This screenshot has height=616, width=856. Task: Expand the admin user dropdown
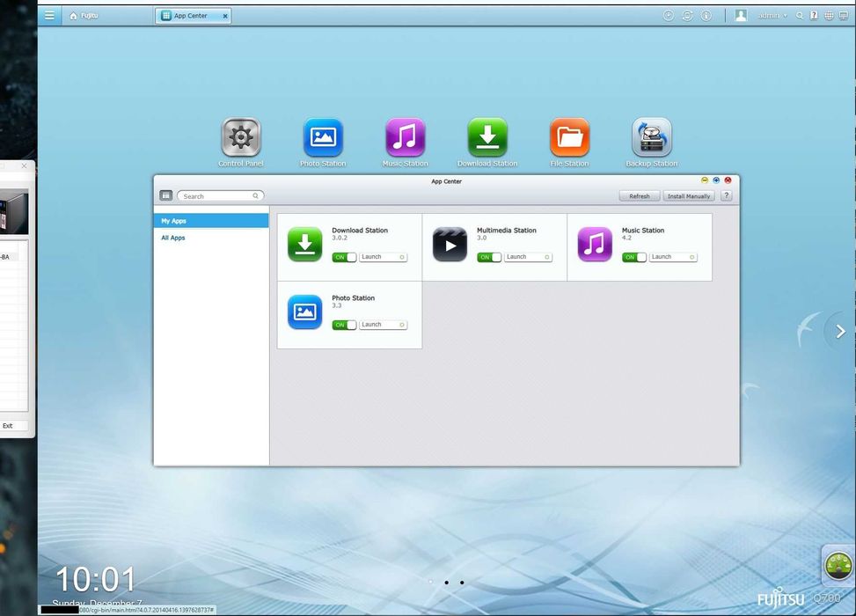(x=772, y=16)
